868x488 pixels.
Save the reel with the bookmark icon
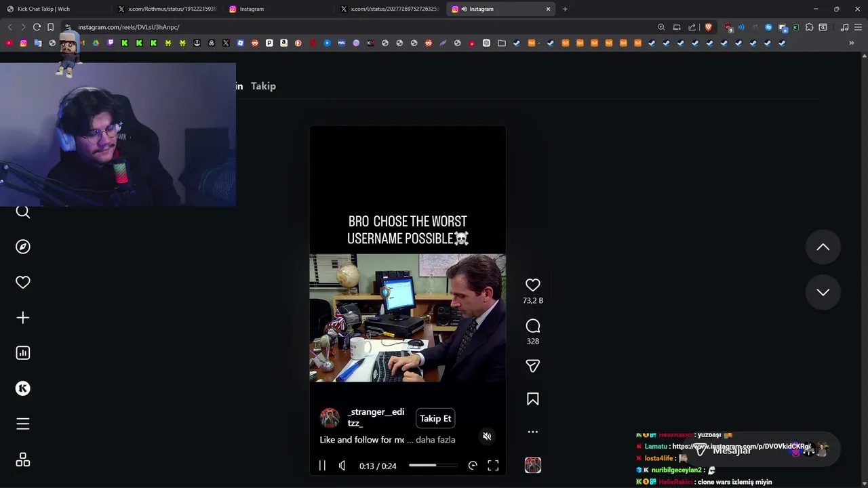[x=533, y=399]
